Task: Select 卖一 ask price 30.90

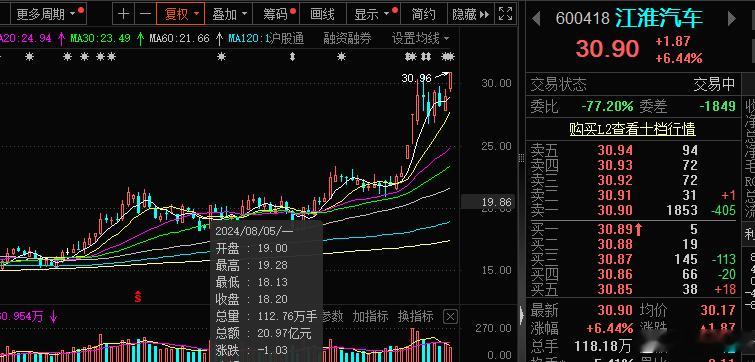Action: click(615, 210)
